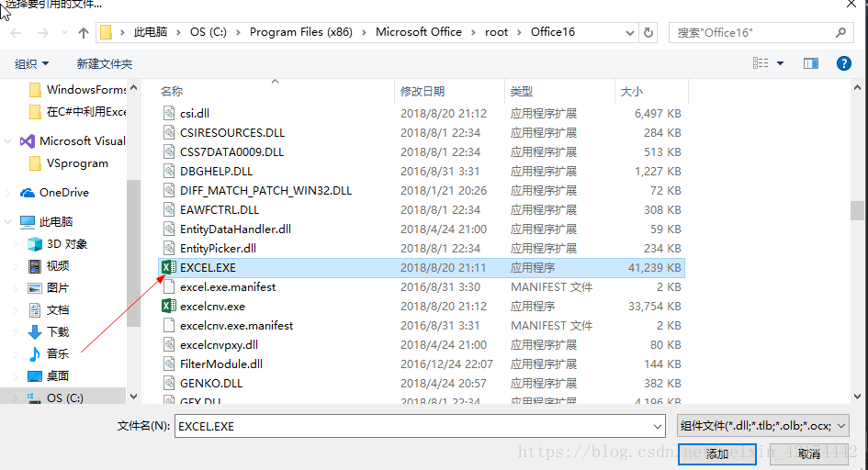Click the 添加 button
This screenshot has height=470, width=868.
[x=716, y=454]
